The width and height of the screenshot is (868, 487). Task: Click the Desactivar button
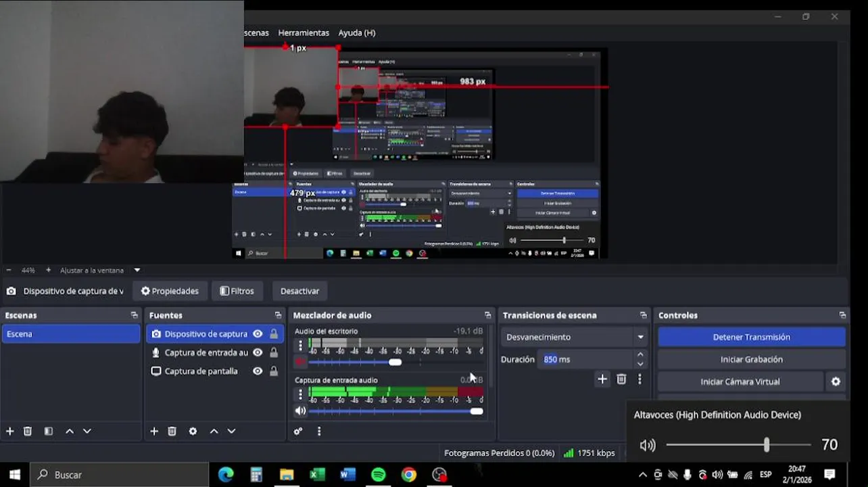[x=299, y=291]
